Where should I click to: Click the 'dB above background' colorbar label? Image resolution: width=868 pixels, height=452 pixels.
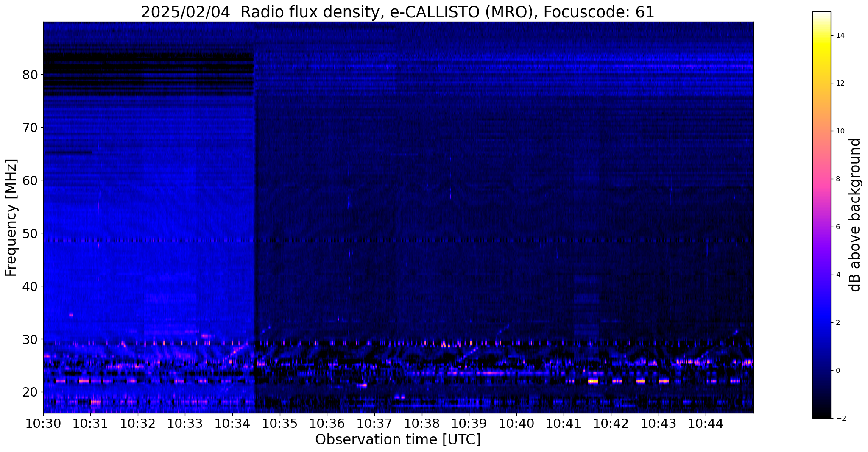click(855, 215)
